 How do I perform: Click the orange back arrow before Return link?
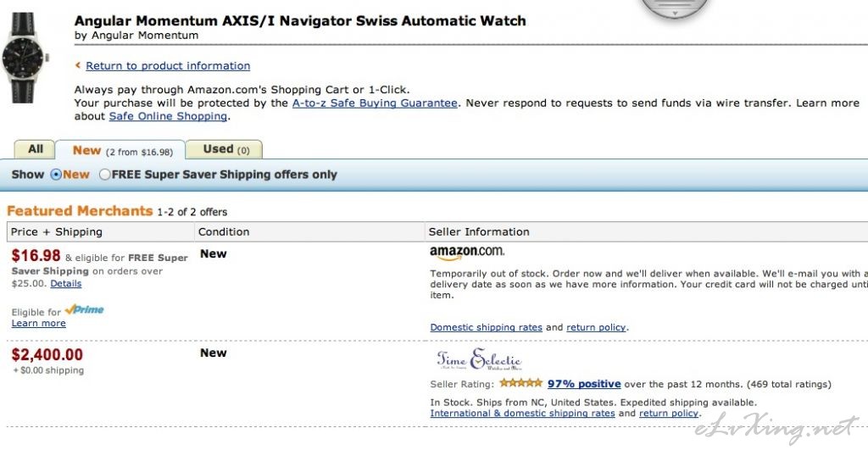[x=78, y=65]
